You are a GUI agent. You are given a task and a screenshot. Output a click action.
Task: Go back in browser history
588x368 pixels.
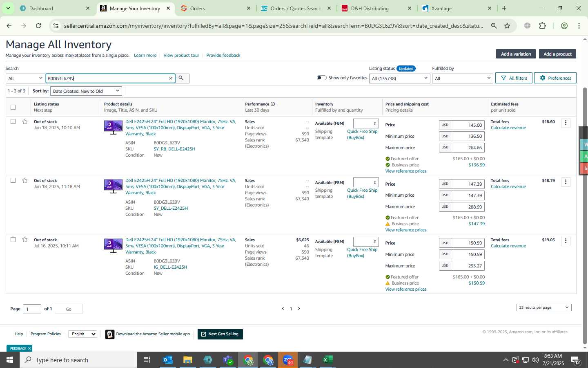pos(9,26)
